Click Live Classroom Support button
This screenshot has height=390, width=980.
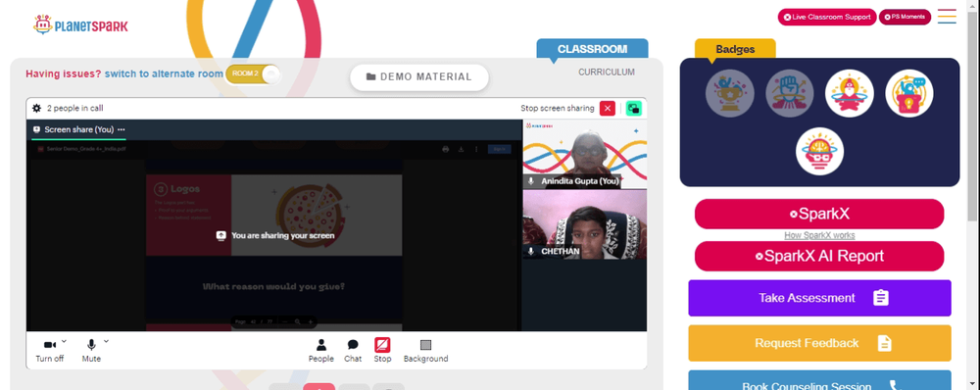pyautogui.click(x=827, y=17)
